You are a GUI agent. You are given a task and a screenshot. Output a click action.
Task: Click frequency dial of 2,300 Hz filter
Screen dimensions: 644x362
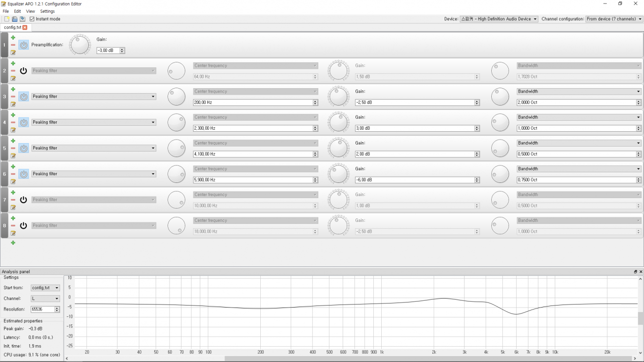point(176,122)
